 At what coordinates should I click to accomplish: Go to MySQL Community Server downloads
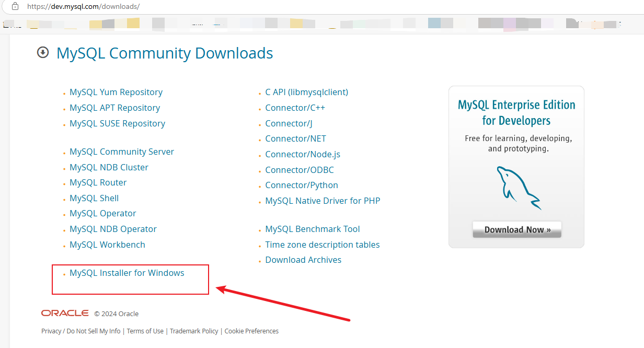pos(122,152)
